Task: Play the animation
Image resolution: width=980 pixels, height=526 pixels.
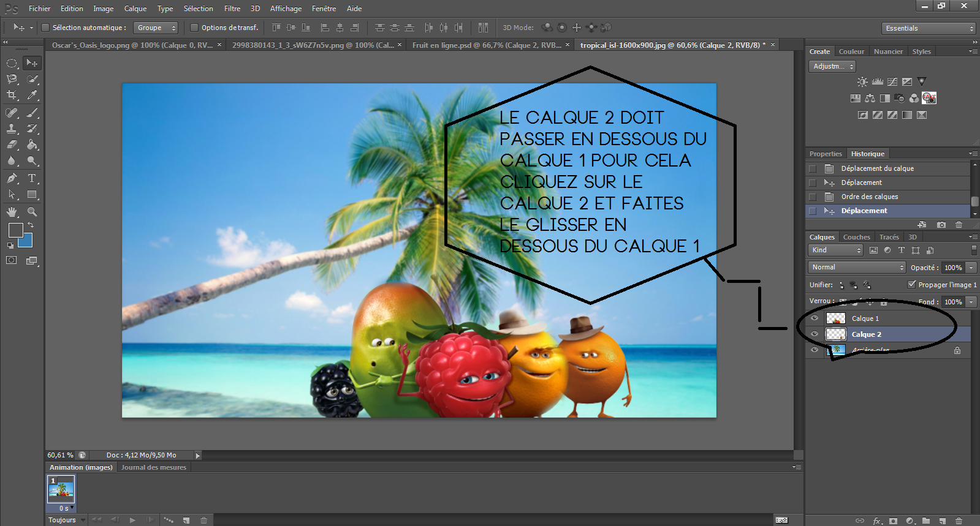Action: pos(132,520)
